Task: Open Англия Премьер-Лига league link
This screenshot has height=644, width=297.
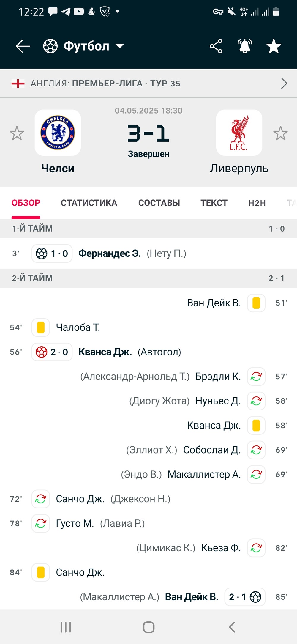Action: click(x=105, y=84)
